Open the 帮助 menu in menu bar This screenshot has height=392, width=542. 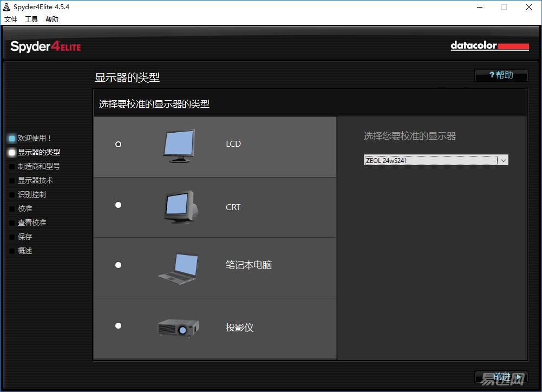coord(52,19)
